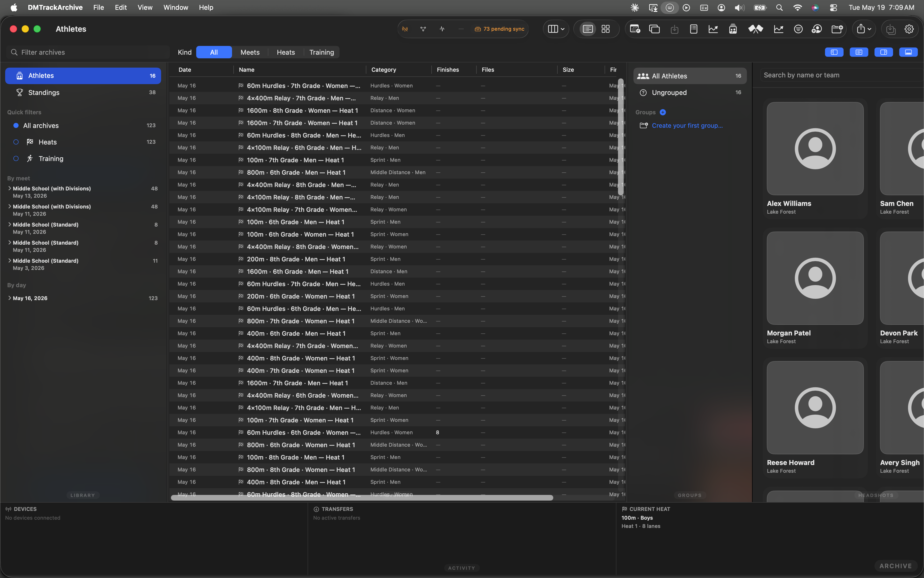Select row 1600m · 6th Grade · Men — Heat 1
This screenshot has height=578, width=924.
[x=397, y=271]
